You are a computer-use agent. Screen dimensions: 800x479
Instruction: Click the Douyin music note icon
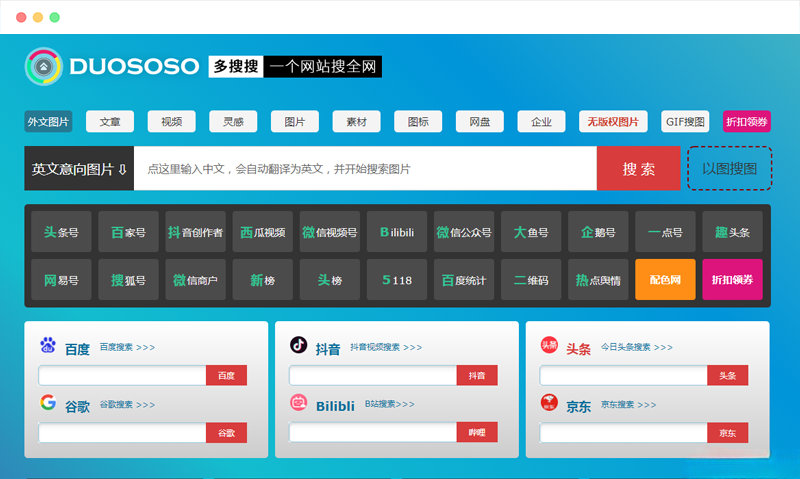(298, 345)
